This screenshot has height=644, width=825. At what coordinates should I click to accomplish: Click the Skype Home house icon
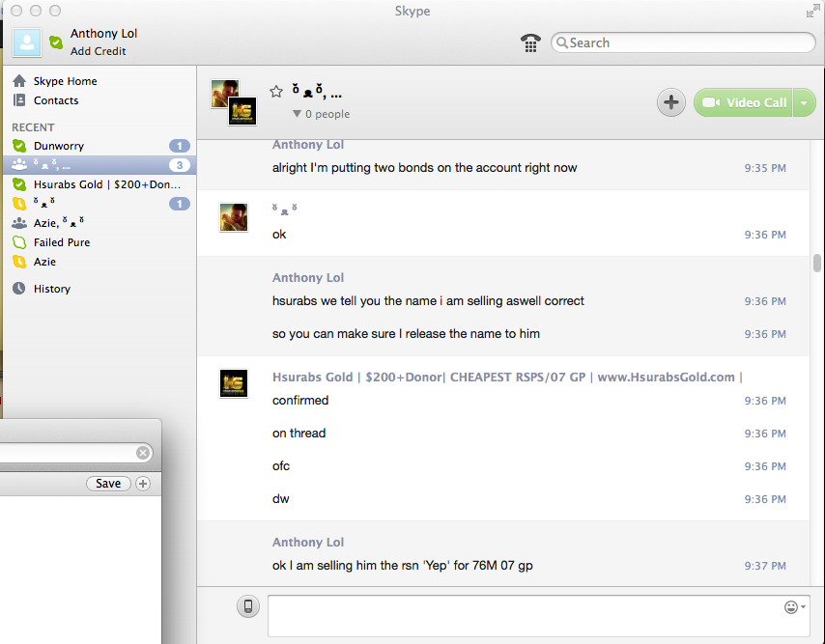pyautogui.click(x=19, y=80)
